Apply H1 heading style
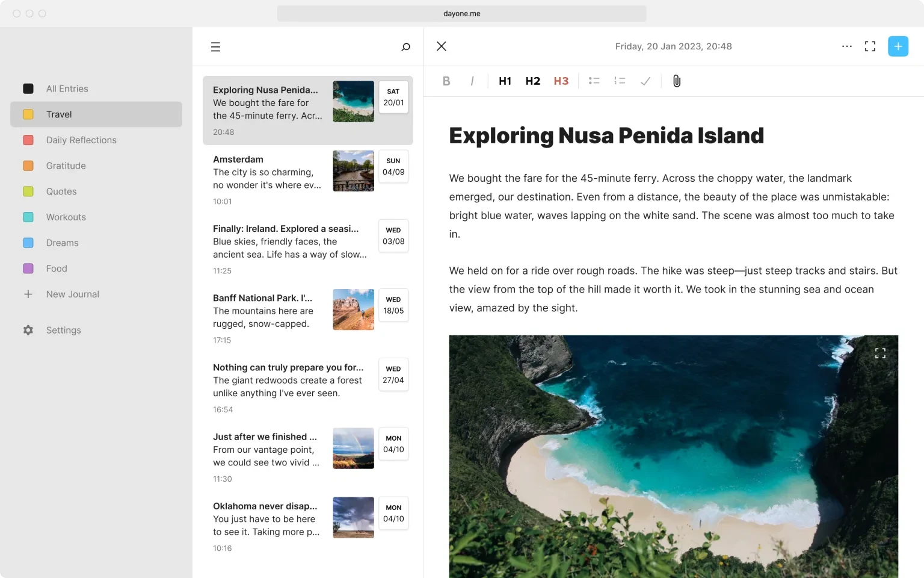The width and height of the screenshot is (924, 578). click(x=505, y=81)
